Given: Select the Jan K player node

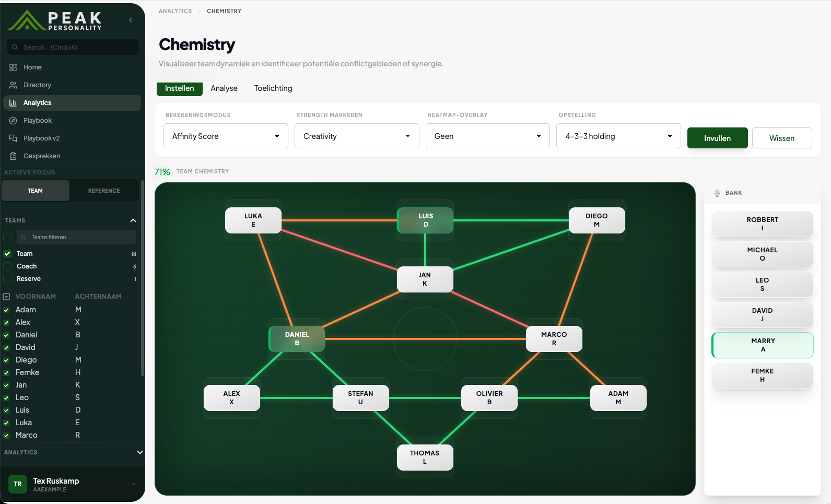Looking at the screenshot, I should click(425, 279).
